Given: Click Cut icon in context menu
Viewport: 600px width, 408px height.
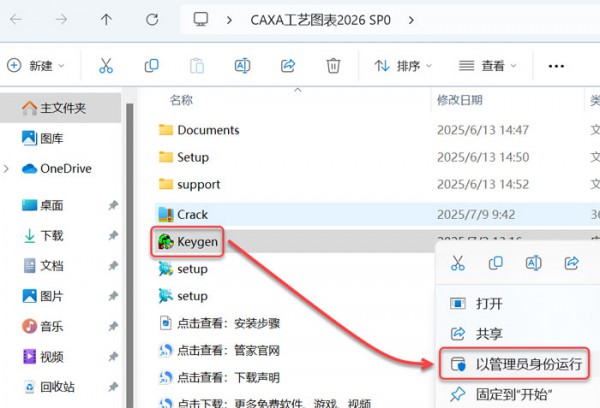Looking at the screenshot, I should tap(458, 263).
